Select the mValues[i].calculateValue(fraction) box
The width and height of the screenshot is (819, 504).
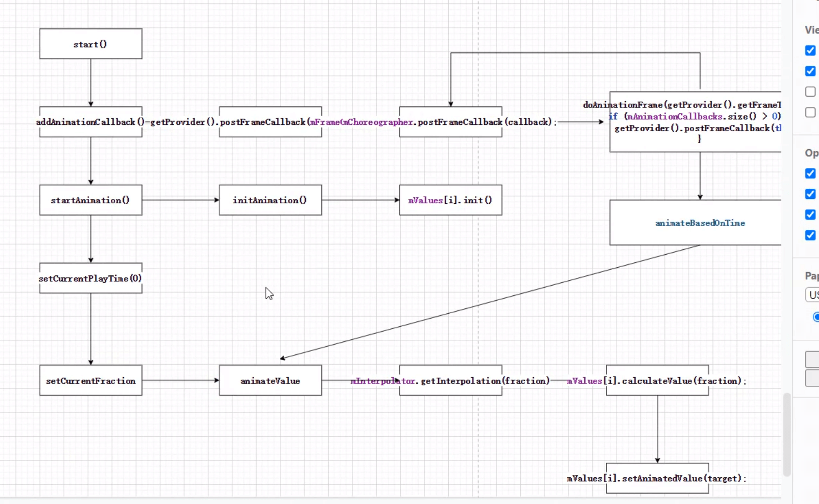click(x=657, y=381)
